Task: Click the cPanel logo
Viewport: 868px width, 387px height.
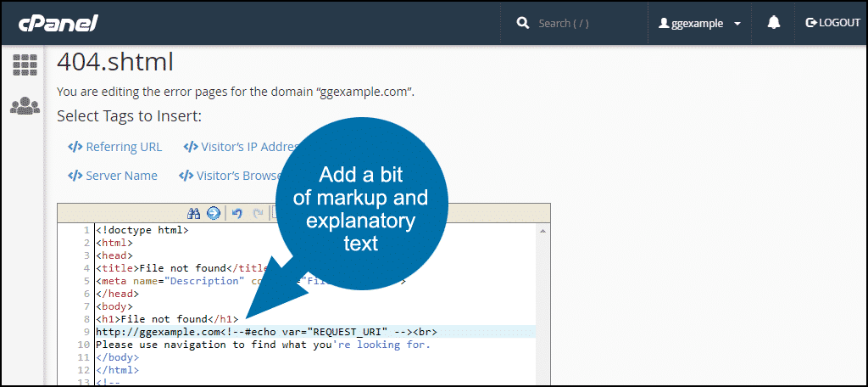Action: pos(58,21)
